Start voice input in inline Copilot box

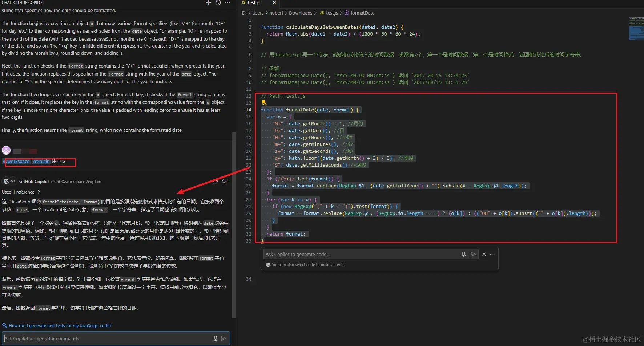[x=464, y=254]
